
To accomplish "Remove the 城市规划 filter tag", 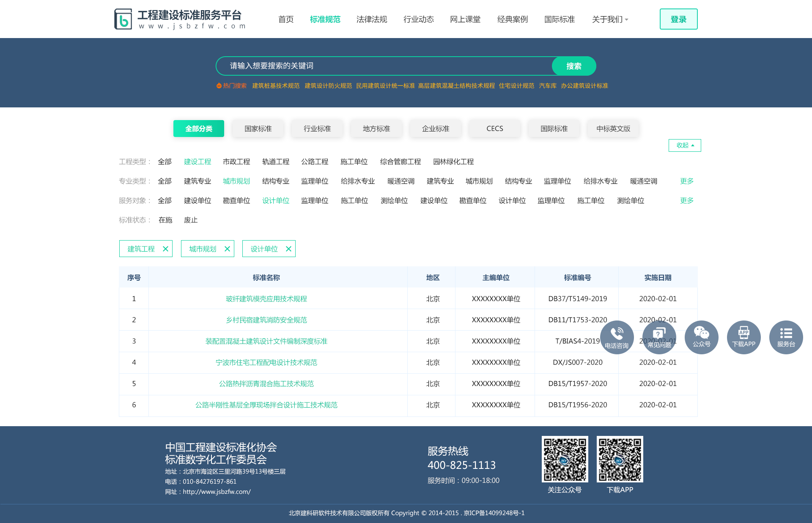I will [227, 249].
